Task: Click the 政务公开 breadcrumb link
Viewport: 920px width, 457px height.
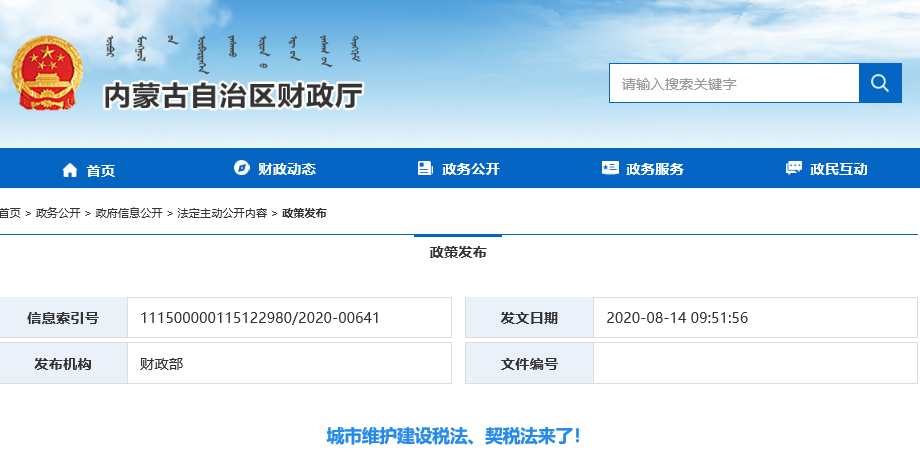Action: [x=58, y=213]
